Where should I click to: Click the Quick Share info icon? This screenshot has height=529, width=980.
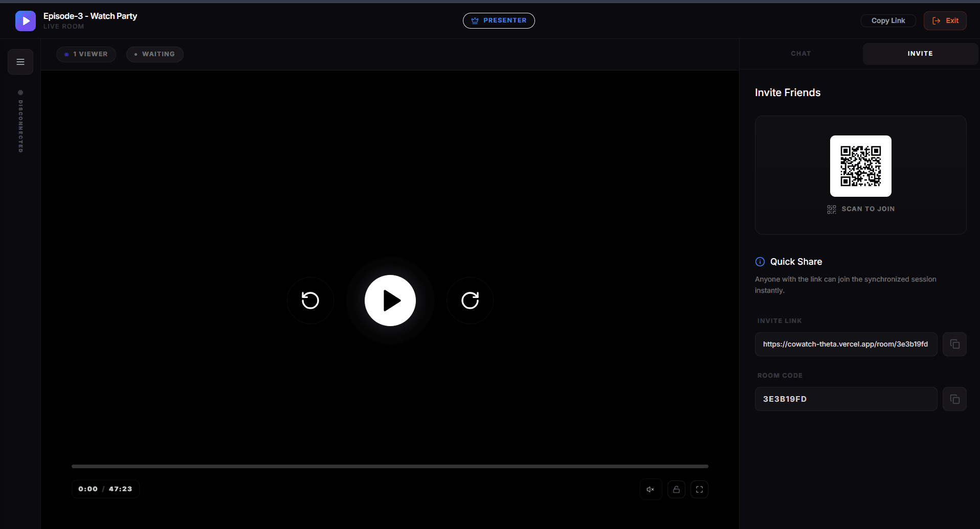(760, 262)
